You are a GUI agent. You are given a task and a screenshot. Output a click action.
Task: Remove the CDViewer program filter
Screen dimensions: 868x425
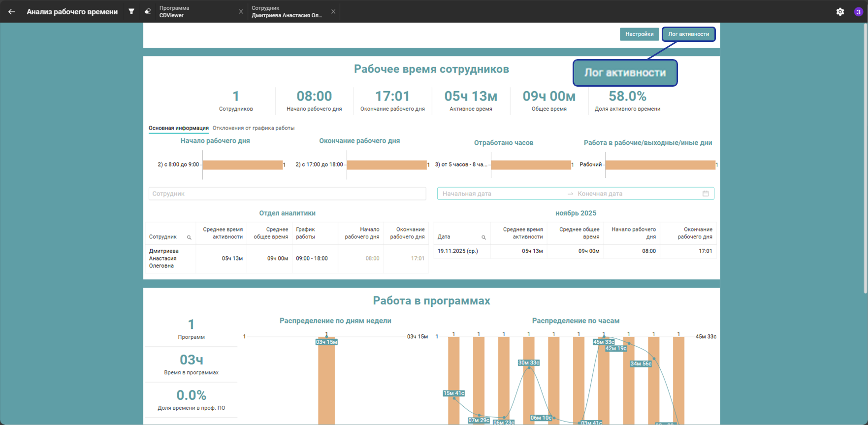pyautogui.click(x=241, y=11)
